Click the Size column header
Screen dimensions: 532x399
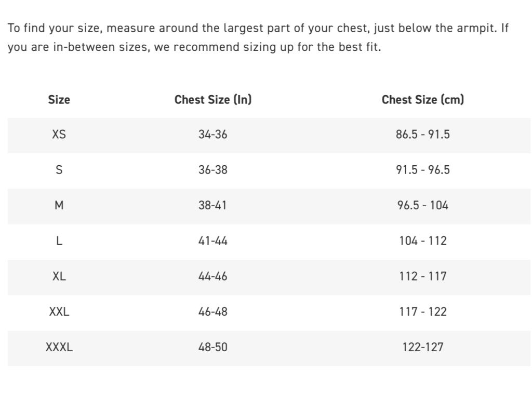[x=59, y=100]
